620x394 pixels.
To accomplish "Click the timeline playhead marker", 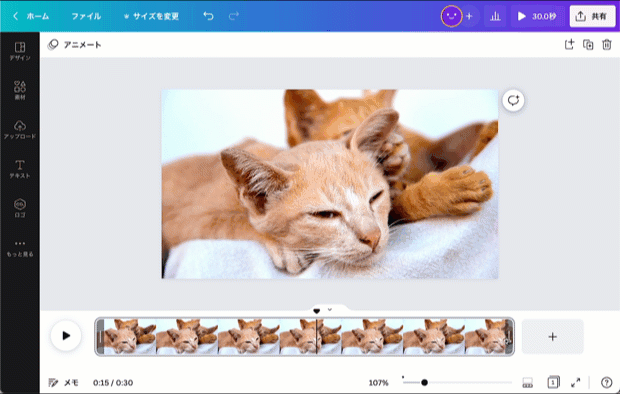I will [x=316, y=311].
